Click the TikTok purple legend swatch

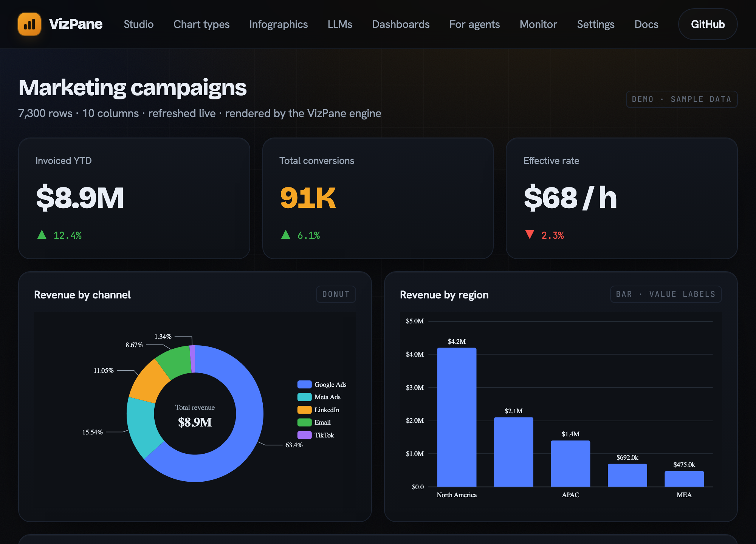point(304,435)
